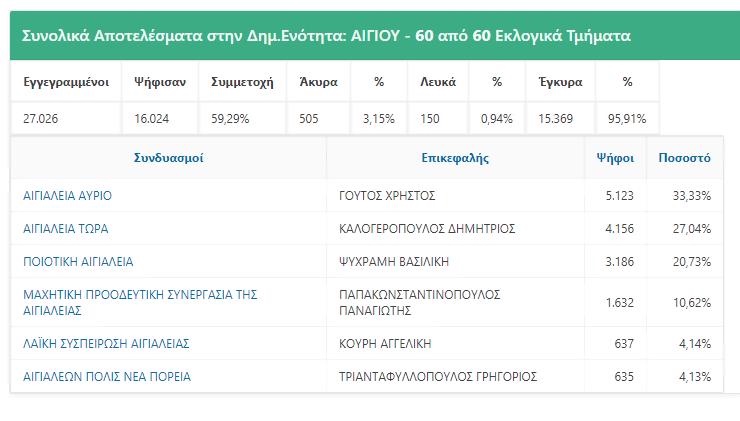The image size is (740, 421).
Task: Open the ΑΙΓΙΑΛΕΩΝ ΠΟΛΙΣ ΝΕΑ ΠΟΡΕΙΑ link
Action: coord(107,377)
